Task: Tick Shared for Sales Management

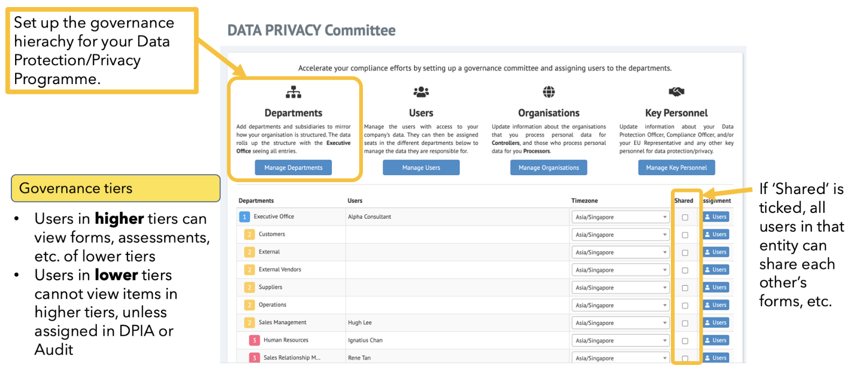Action: point(685,323)
